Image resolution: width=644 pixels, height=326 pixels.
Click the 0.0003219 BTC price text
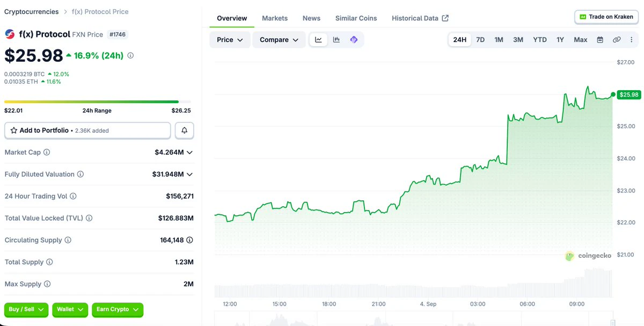25,74
